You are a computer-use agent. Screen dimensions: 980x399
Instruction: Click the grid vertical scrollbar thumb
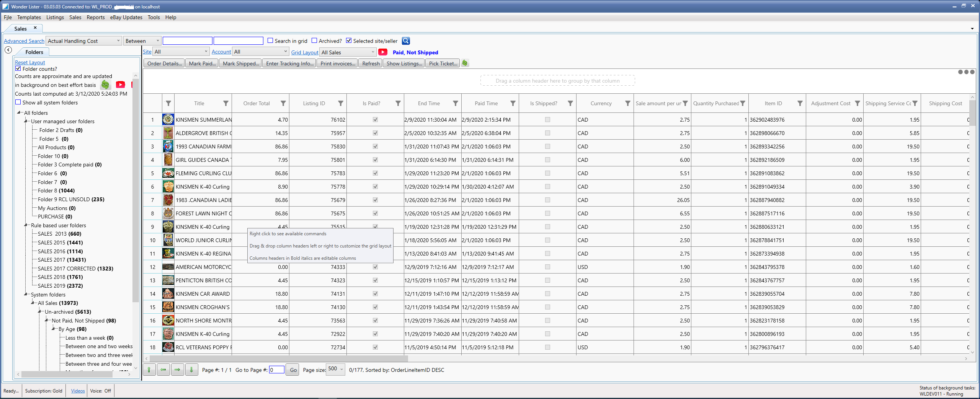pos(972,114)
